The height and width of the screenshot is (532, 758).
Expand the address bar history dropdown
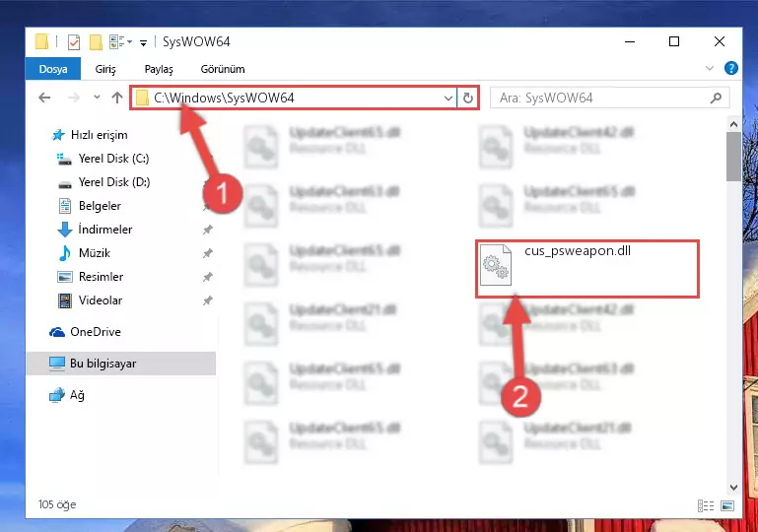click(x=448, y=99)
